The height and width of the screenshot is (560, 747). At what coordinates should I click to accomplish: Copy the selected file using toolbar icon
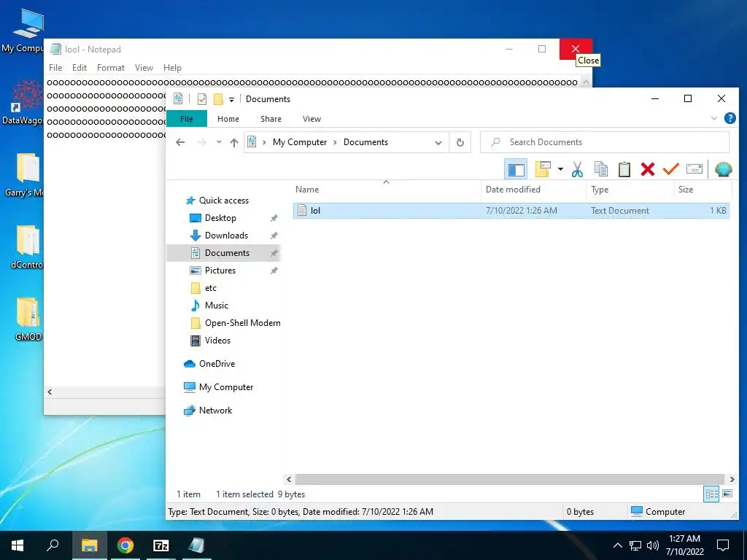point(601,169)
